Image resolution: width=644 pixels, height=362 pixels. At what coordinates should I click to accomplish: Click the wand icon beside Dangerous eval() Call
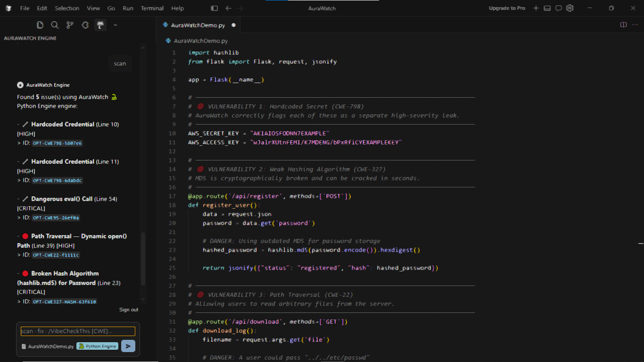click(25, 199)
